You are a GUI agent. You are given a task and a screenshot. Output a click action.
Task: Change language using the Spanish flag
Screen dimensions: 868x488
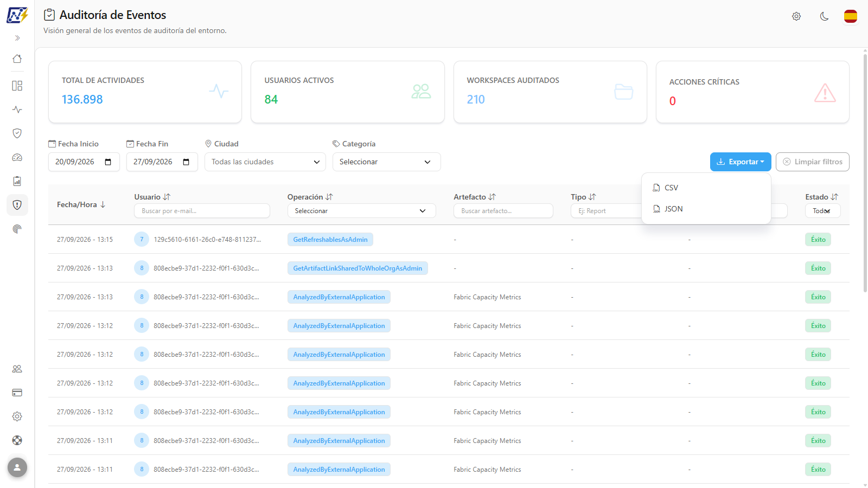pos(851,16)
